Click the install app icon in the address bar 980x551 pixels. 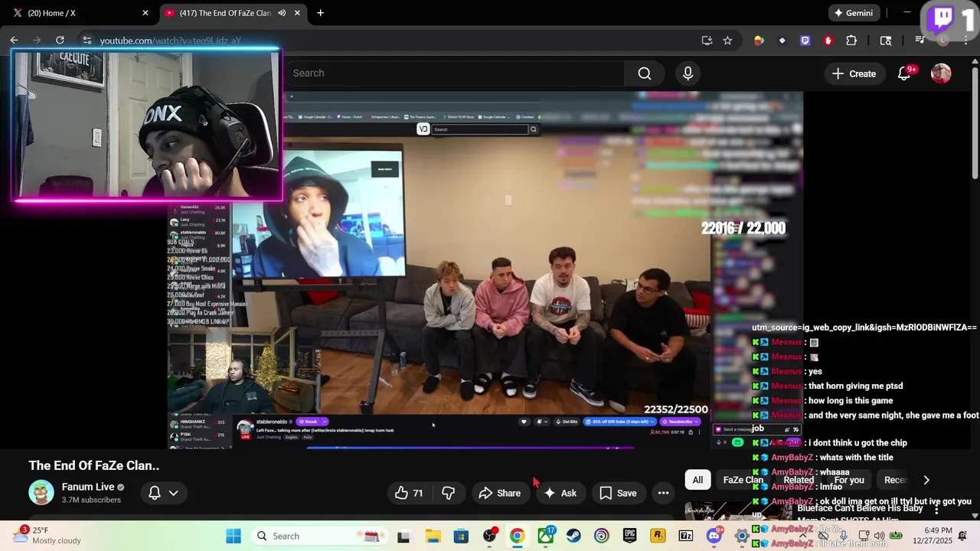point(707,41)
